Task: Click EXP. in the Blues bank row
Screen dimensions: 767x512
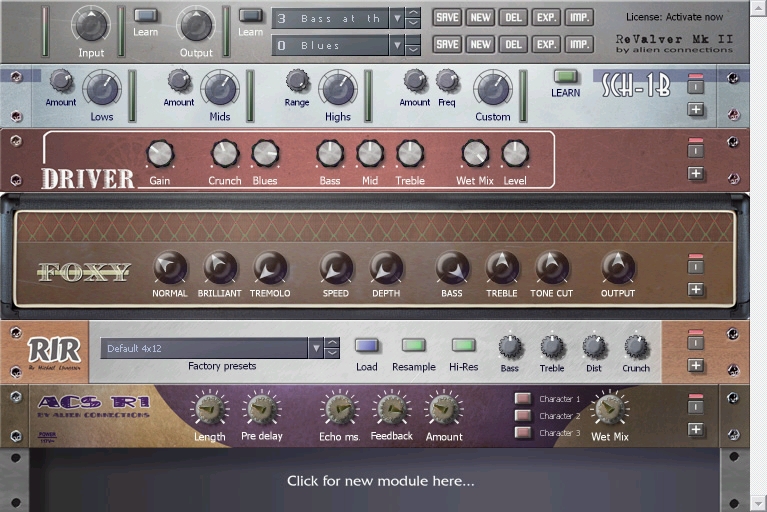Action: pos(546,45)
